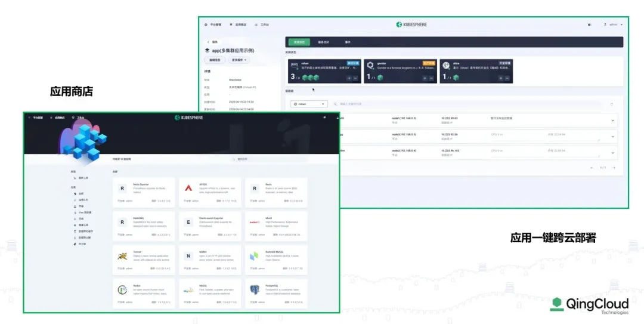Switch to the 事件 tab

click(x=348, y=42)
